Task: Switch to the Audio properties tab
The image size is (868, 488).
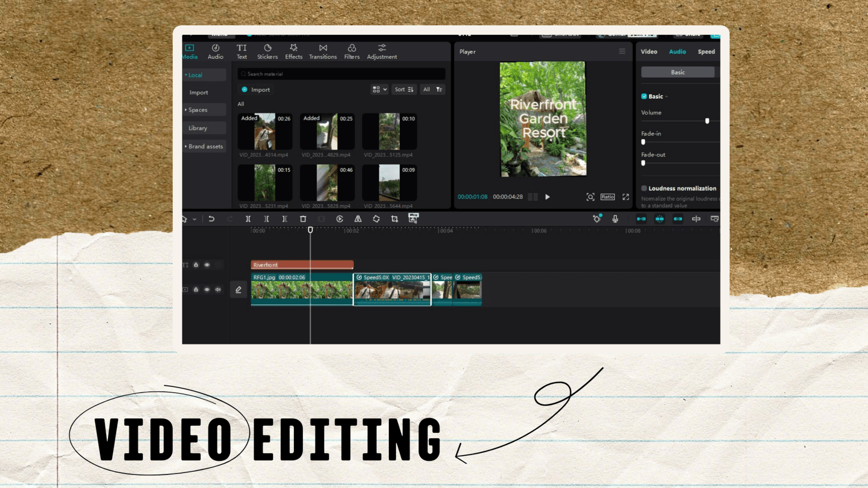Action: 677,52
